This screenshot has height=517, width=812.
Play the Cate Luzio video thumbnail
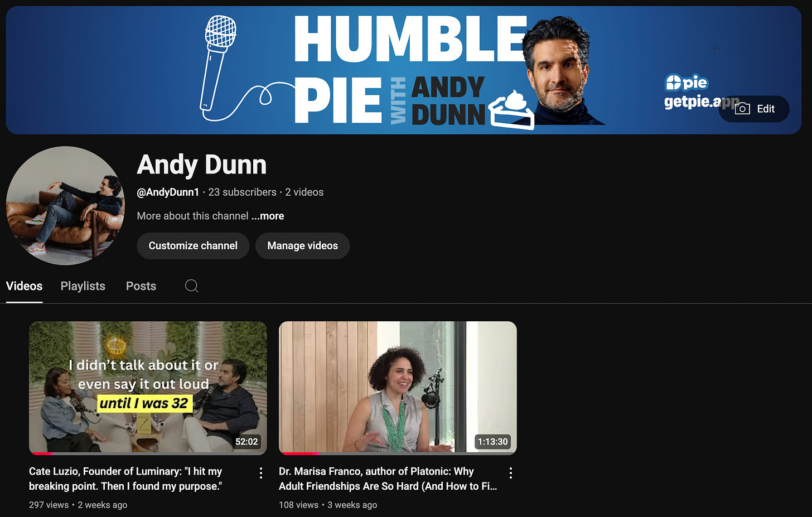148,388
